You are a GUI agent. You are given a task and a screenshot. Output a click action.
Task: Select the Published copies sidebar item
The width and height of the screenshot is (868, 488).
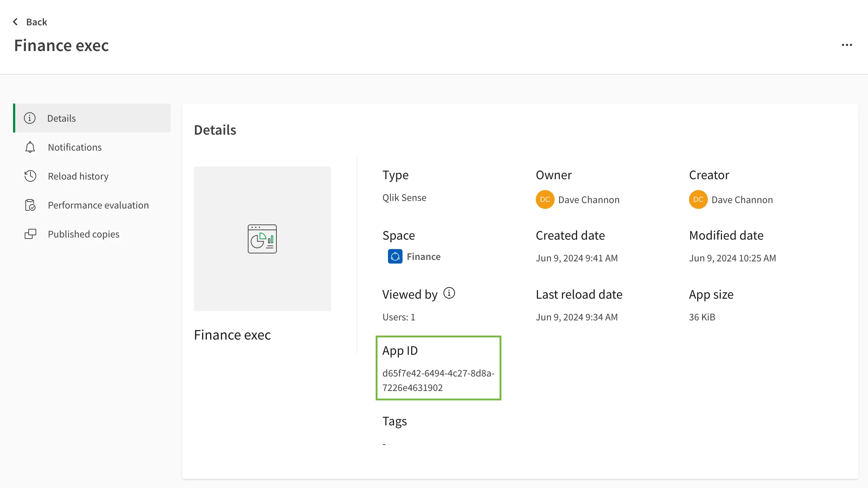pos(83,234)
